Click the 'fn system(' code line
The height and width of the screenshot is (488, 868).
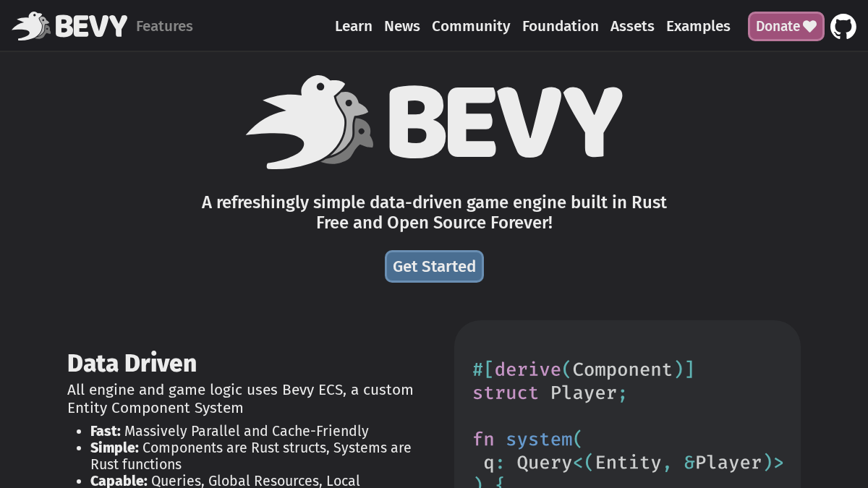[527, 440]
